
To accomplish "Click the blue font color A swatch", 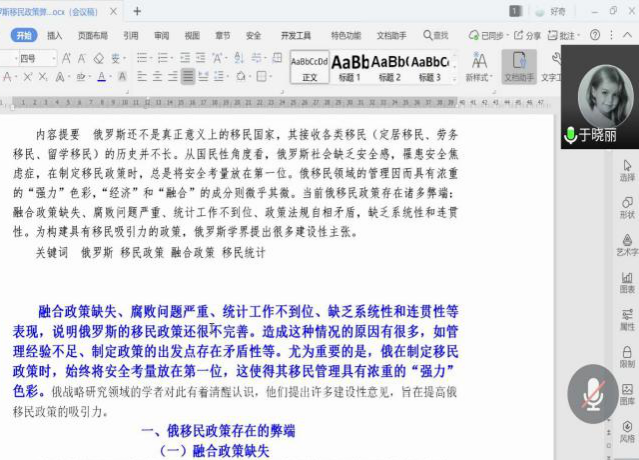I will (x=101, y=77).
